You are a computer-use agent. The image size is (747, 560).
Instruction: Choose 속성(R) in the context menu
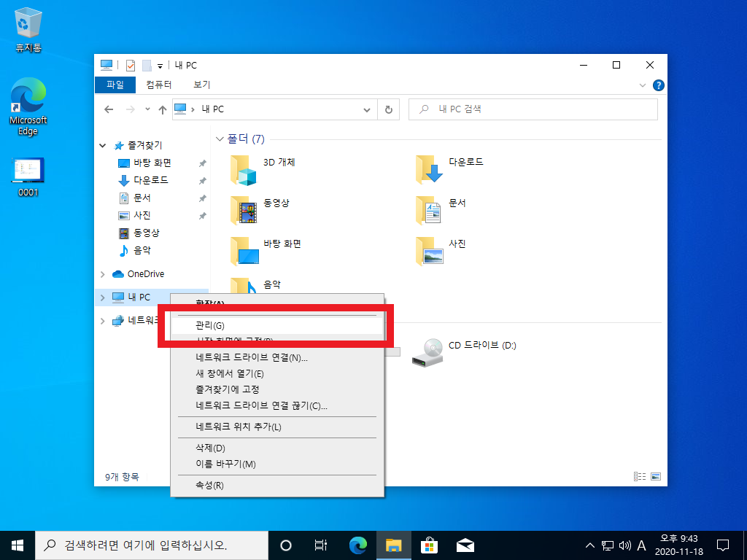(209, 485)
